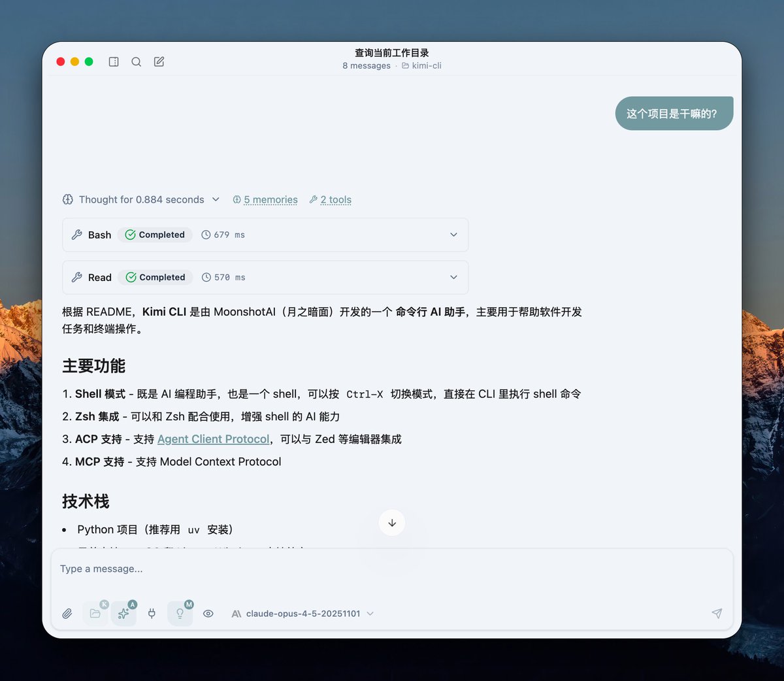This screenshot has height=681, width=784.
Task: Expand the Read tool call chevron
Action: point(453,277)
